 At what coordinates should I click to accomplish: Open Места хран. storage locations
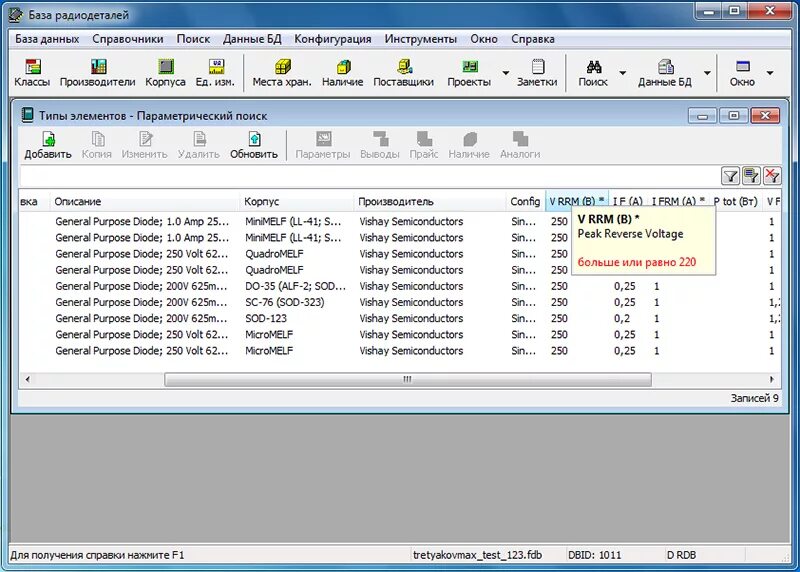(282, 73)
